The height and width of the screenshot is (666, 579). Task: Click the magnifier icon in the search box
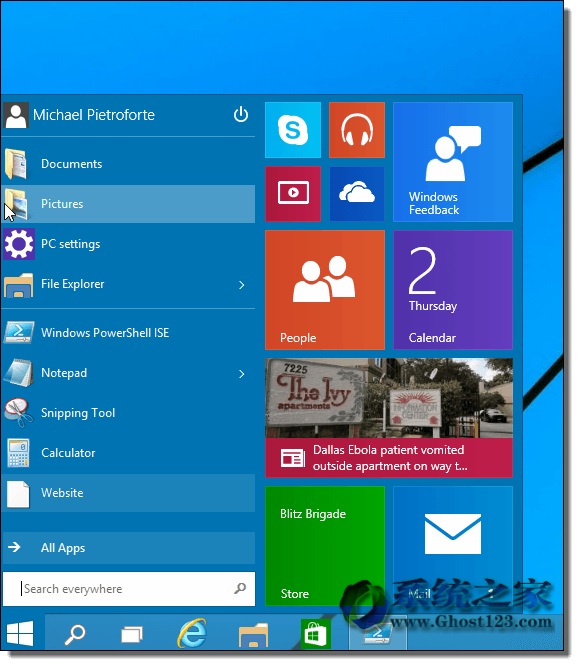[x=240, y=588]
